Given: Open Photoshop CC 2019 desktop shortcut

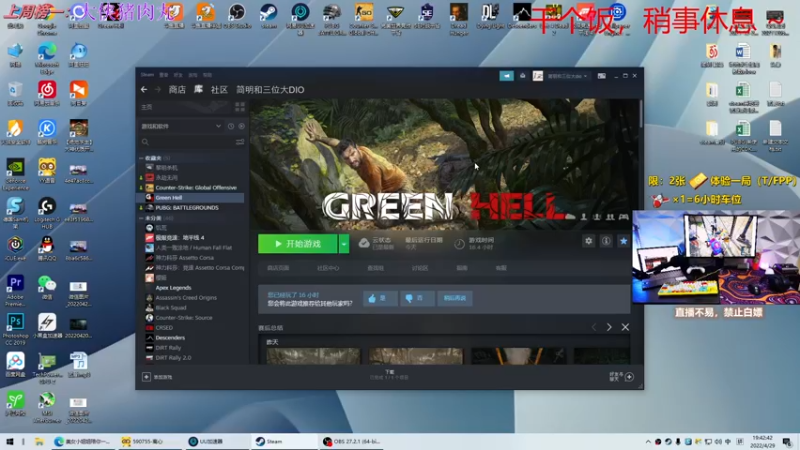Looking at the screenshot, I should pyautogui.click(x=15, y=329).
